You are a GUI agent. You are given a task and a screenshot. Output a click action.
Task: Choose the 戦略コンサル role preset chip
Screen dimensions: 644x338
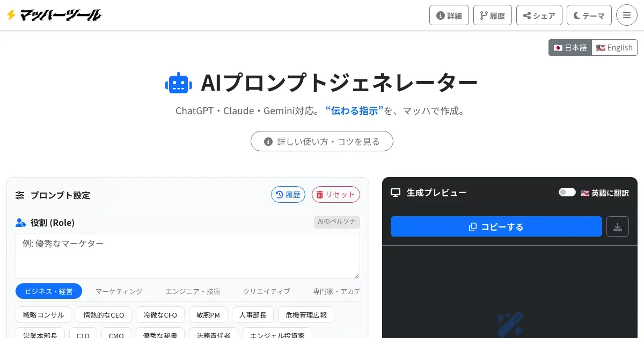coord(43,315)
